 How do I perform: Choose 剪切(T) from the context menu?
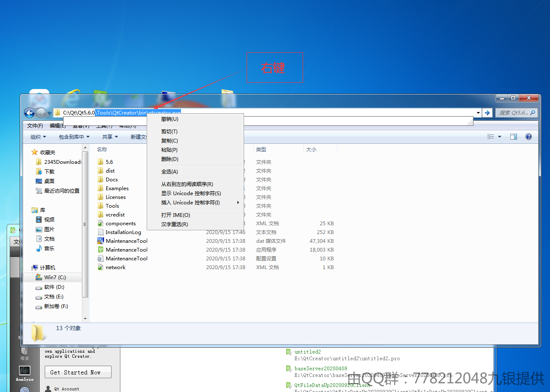point(195,132)
